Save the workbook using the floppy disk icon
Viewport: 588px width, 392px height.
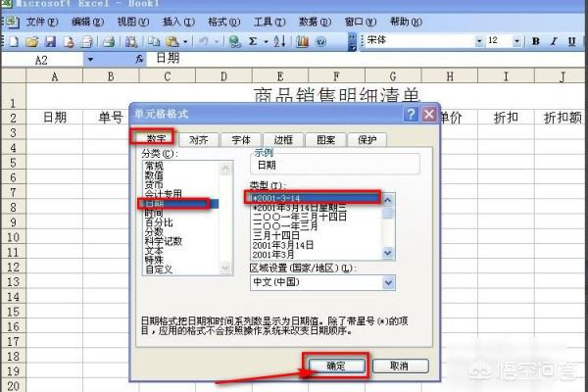[x=51, y=41]
